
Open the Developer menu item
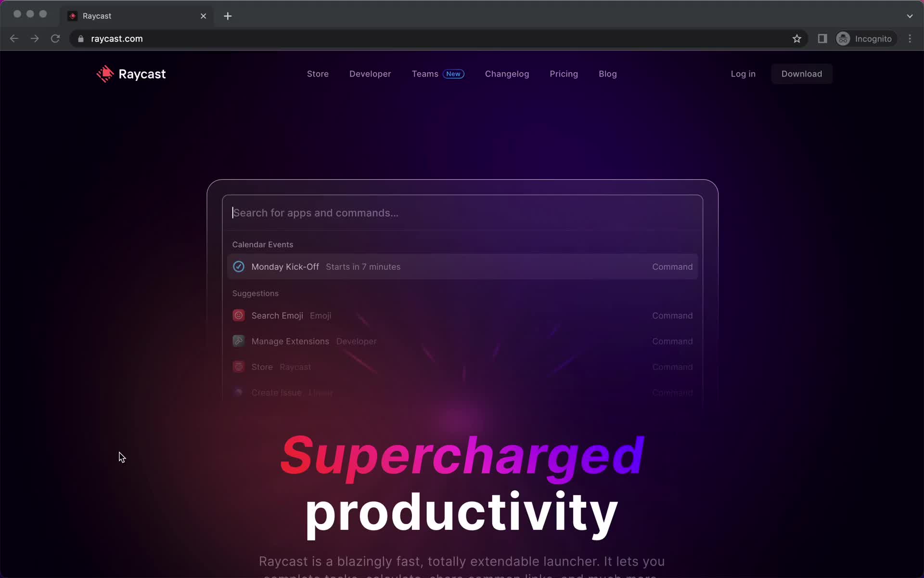point(370,74)
